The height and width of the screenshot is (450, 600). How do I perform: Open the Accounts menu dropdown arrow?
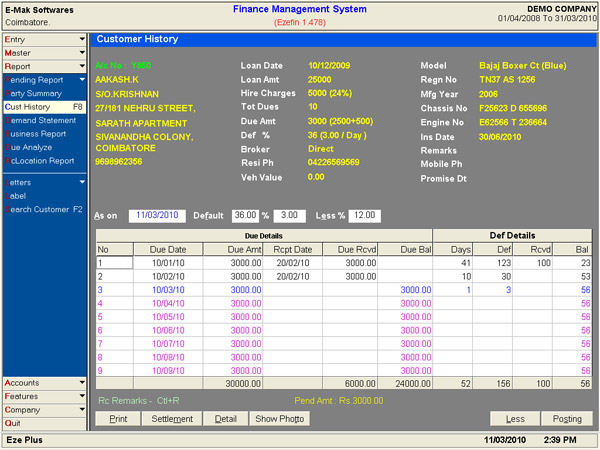pos(82,382)
